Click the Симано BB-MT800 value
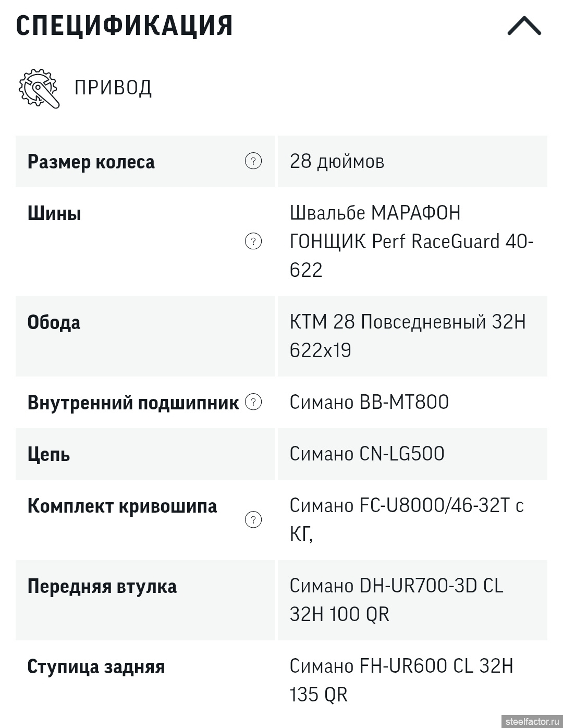 point(369,402)
